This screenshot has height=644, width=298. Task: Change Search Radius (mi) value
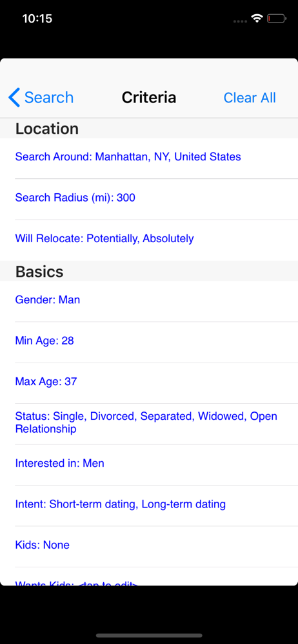pos(149,199)
